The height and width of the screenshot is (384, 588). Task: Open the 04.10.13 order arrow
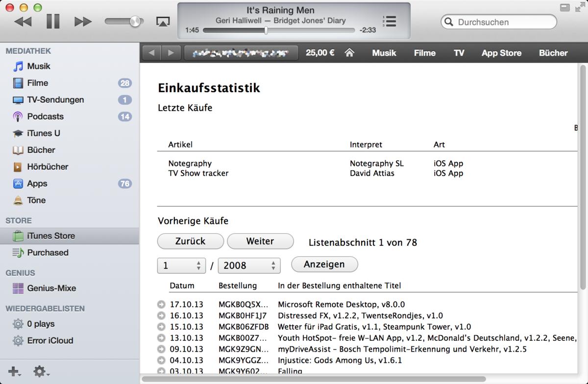(x=161, y=360)
